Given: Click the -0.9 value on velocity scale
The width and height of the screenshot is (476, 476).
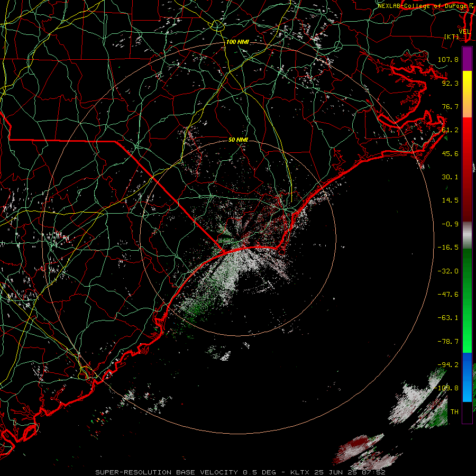Looking at the screenshot, I should (450, 224).
